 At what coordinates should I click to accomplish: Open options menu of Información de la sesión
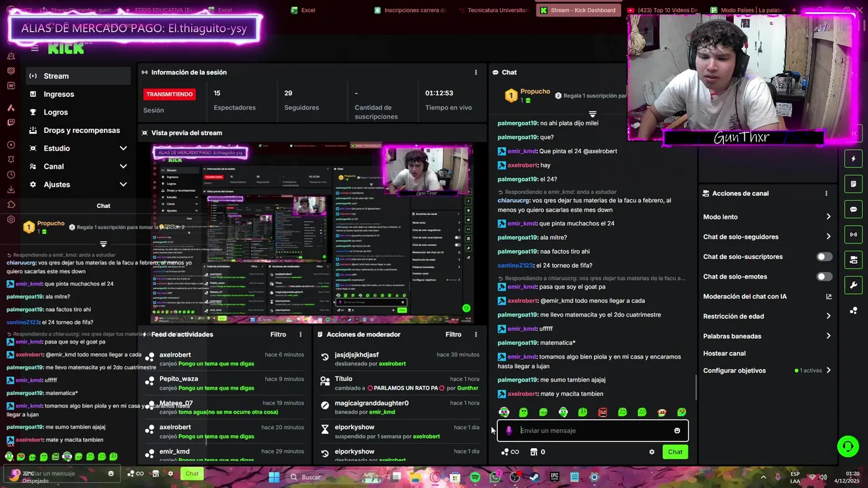[x=475, y=72]
